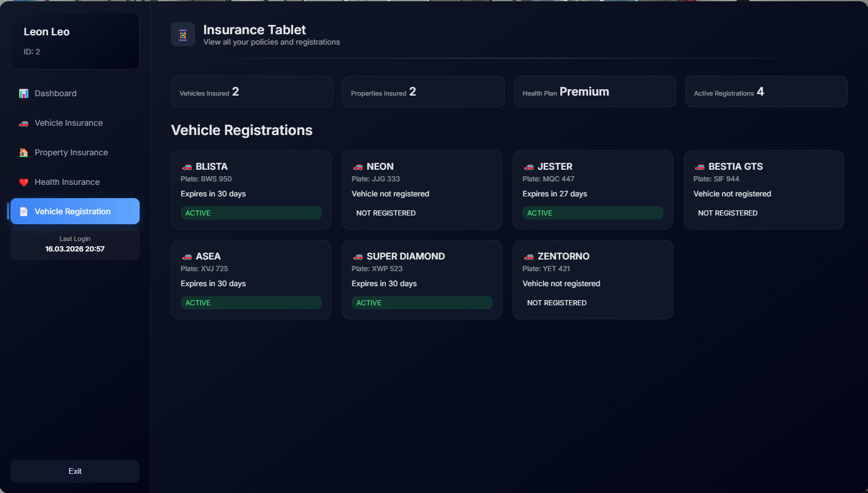Click the Leon Leo profile card
Screen dimensions: 868x493
click(75, 41)
